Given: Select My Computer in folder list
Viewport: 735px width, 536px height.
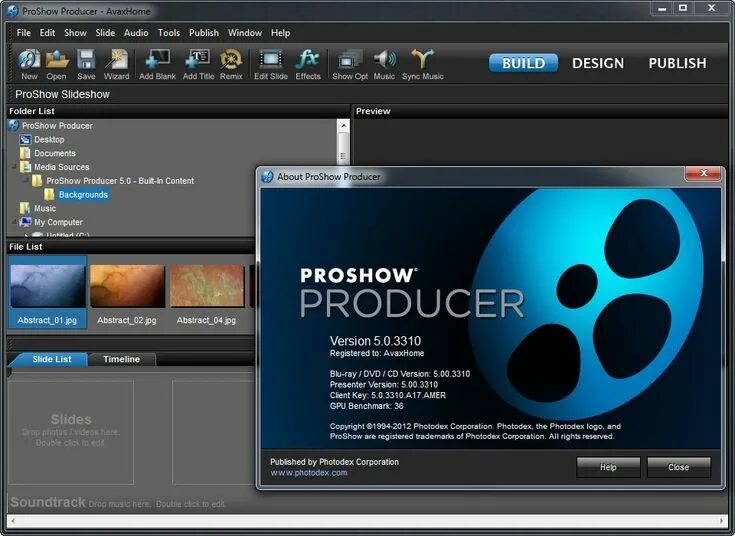Looking at the screenshot, I should 58,222.
